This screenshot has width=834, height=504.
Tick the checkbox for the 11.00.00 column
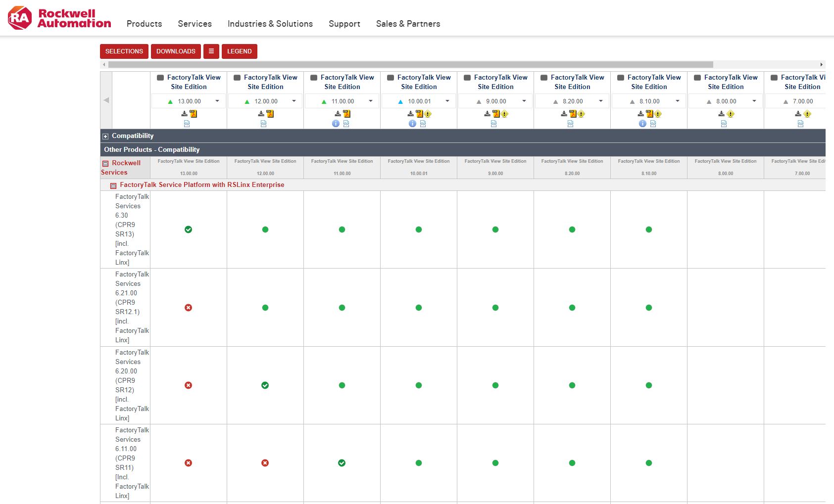point(314,78)
